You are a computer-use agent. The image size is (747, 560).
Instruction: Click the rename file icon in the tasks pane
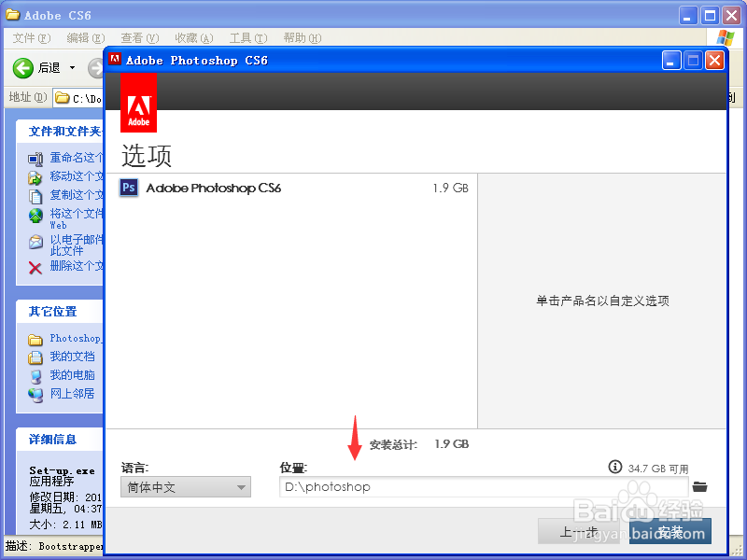[34, 158]
